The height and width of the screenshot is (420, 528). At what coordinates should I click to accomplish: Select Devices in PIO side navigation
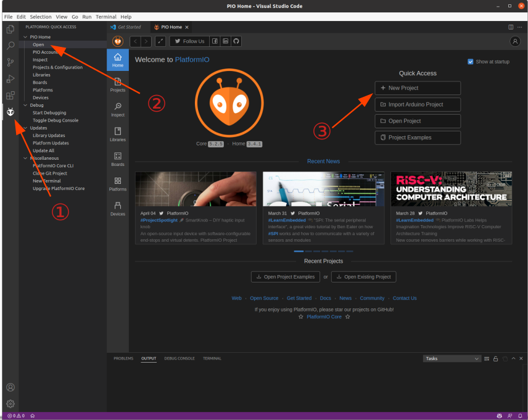coord(118,208)
